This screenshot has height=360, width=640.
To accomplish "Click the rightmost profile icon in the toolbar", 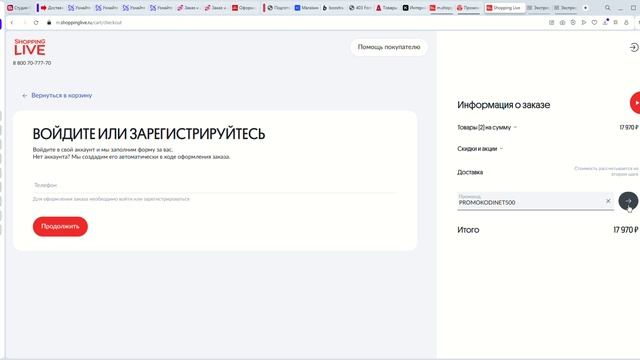I will click(626, 22).
